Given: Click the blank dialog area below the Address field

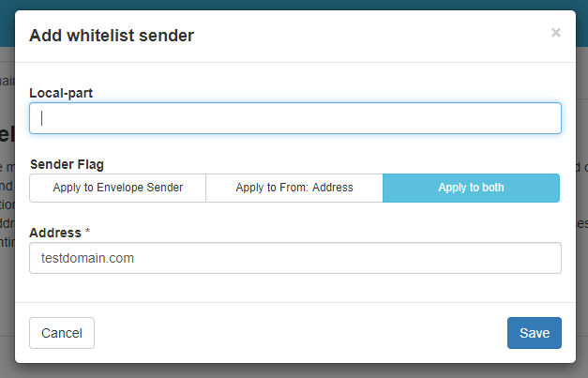Looking at the screenshot, I should pos(295,288).
